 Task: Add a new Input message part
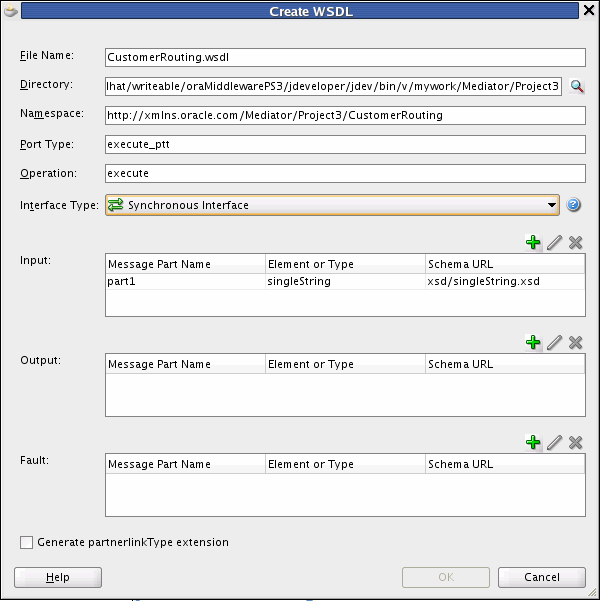533,242
